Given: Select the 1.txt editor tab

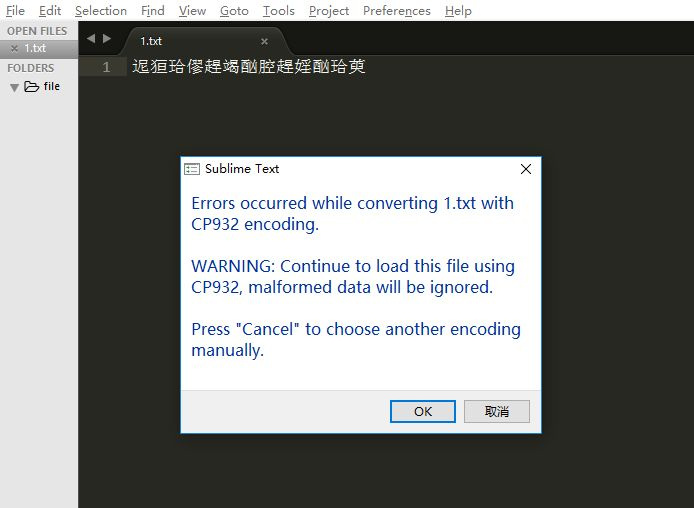Looking at the screenshot, I should [204, 41].
